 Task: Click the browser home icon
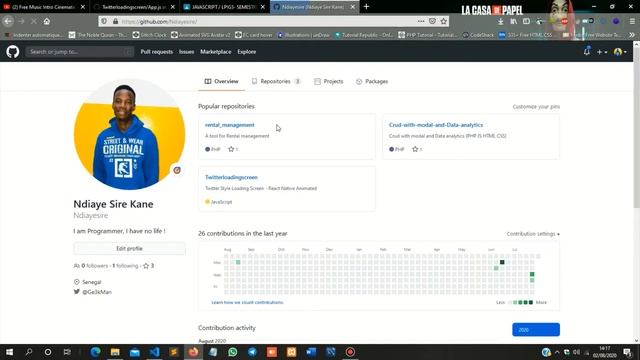click(47, 21)
